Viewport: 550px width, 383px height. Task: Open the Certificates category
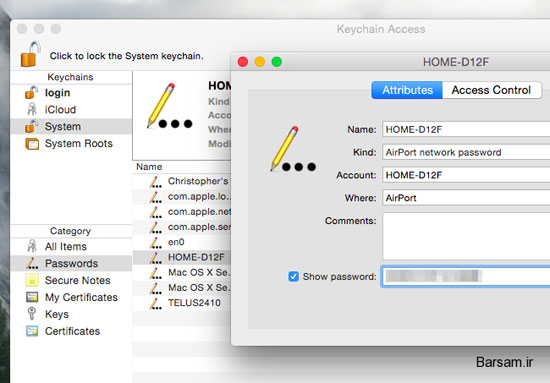(71, 331)
